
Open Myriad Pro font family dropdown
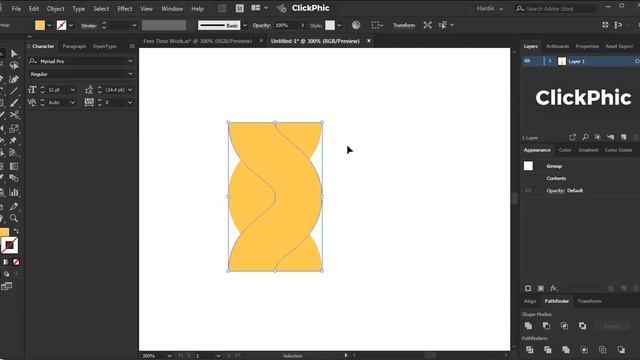pos(130,61)
